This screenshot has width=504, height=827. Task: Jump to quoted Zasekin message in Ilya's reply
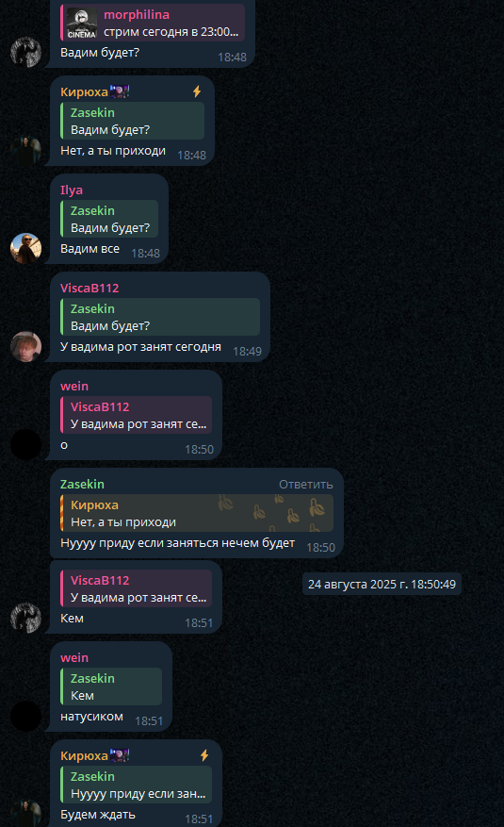(109, 219)
